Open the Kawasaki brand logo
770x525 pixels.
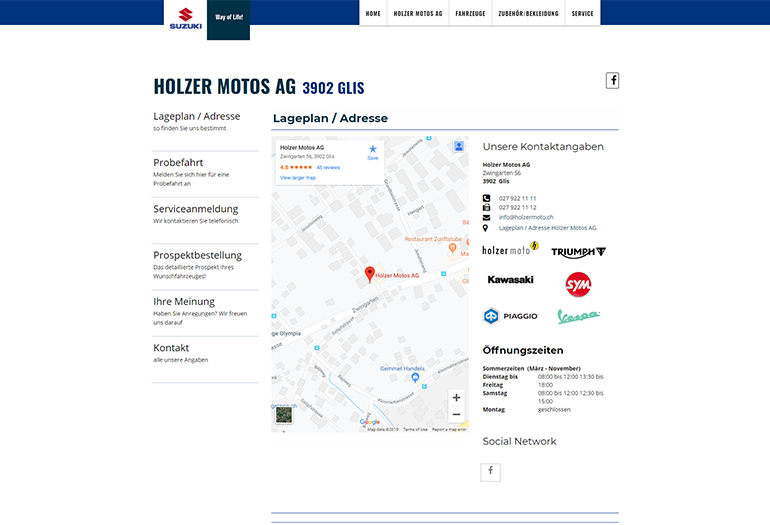click(510, 279)
